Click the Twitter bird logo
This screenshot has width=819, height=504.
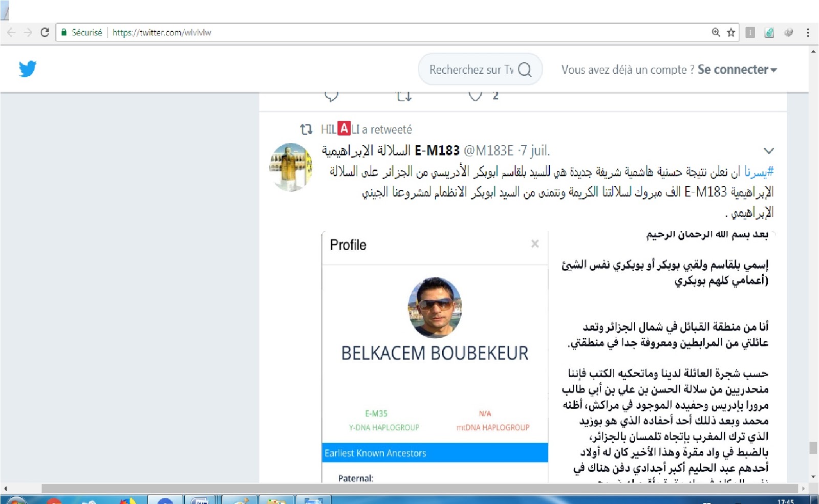click(28, 69)
